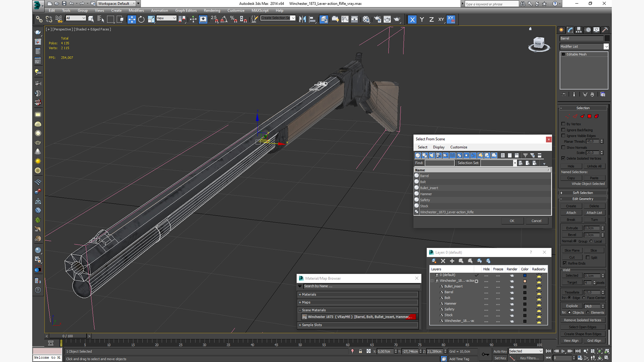Activate the Select and Rotate tool
The height and width of the screenshot is (362, 644).
141,19
